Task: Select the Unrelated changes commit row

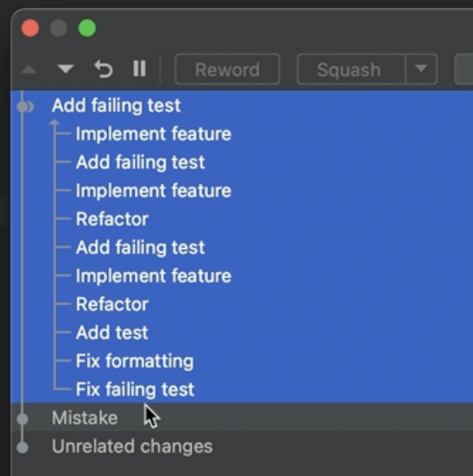Action: pyautogui.click(x=132, y=446)
